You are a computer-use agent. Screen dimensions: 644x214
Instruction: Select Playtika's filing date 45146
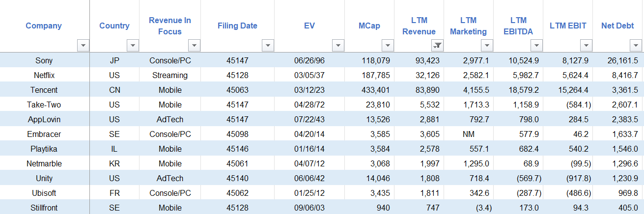click(x=237, y=149)
